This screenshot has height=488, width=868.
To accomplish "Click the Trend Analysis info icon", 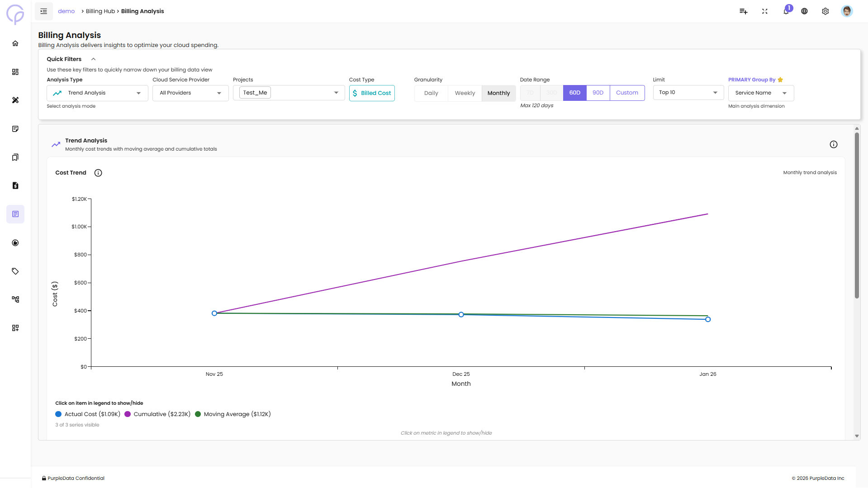I will (833, 144).
